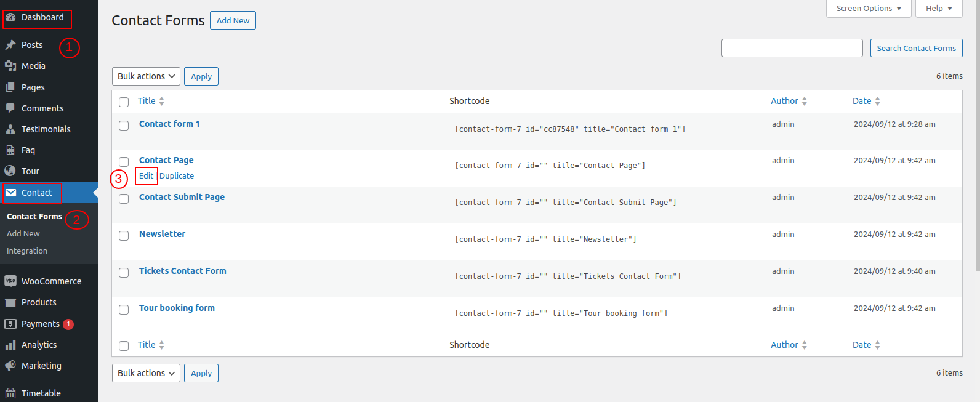Viewport: 980px width, 402px height.
Task: Open Integration submenu under Contact
Action: point(27,251)
